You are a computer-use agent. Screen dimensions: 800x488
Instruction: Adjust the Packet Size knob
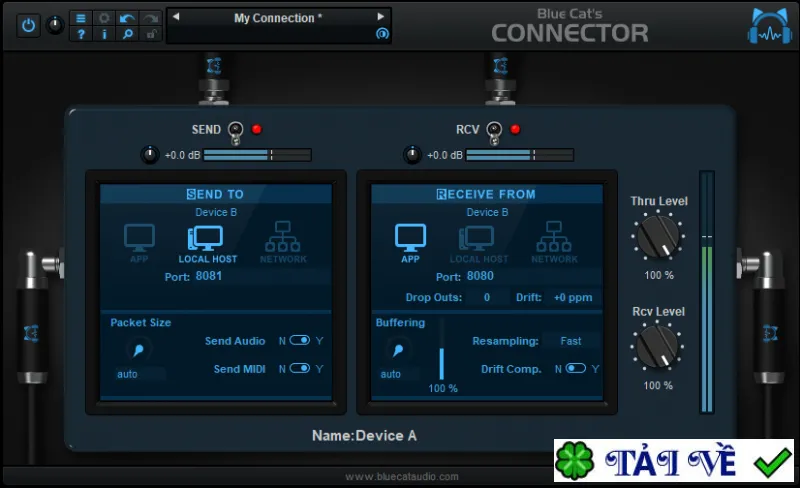click(x=138, y=350)
